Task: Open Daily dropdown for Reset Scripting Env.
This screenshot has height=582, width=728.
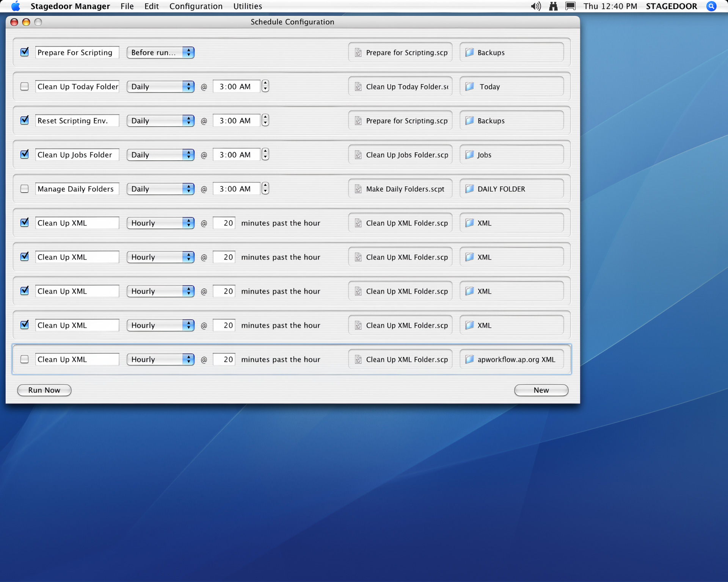Action: point(160,120)
